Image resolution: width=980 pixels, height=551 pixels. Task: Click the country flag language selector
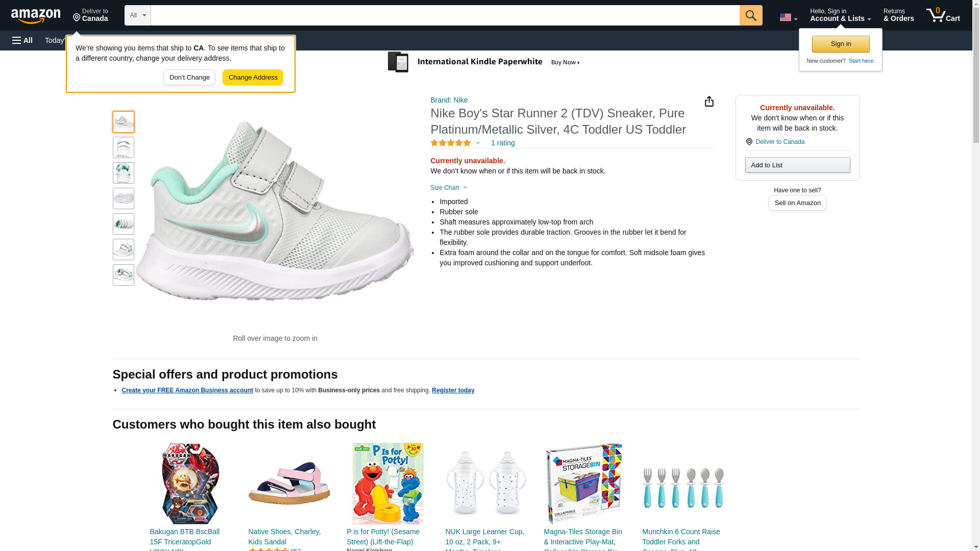[788, 17]
